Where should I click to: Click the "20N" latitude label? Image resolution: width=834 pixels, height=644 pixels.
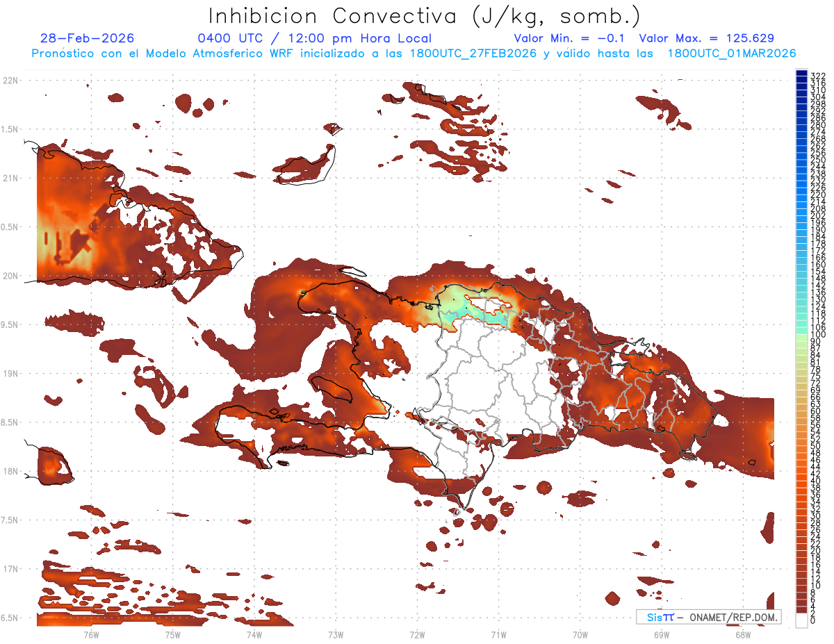click(x=10, y=276)
